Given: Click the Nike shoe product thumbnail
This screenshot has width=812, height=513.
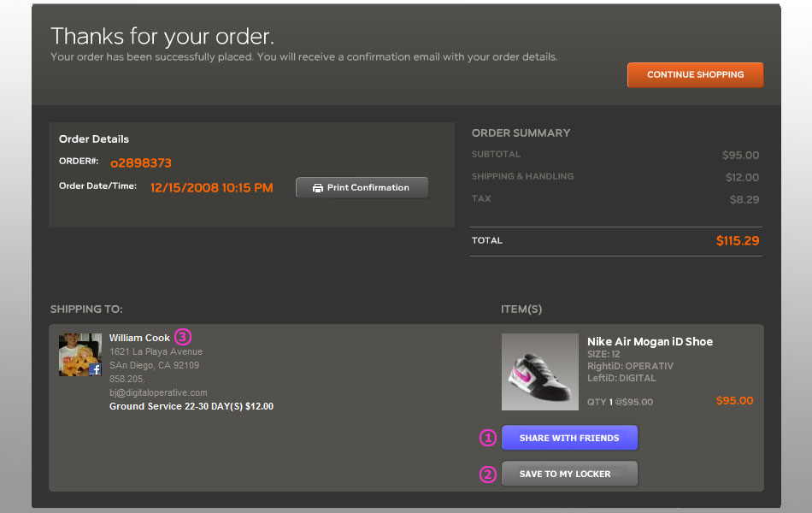Looking at the screenshot, I should pyautogui.click(x=539, y=372).
